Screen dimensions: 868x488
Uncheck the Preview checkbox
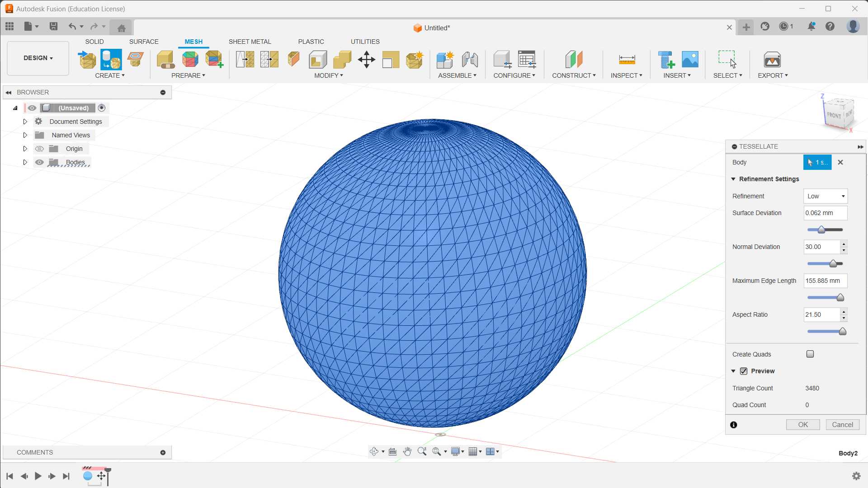tap(744, 371)
